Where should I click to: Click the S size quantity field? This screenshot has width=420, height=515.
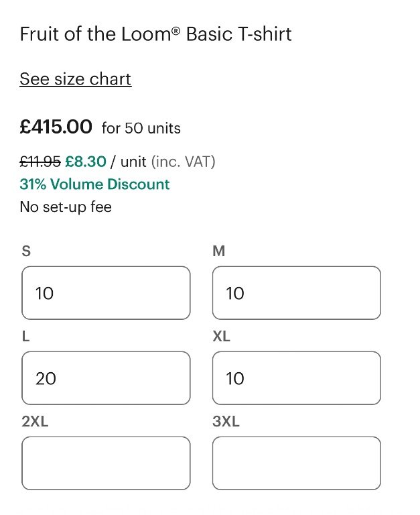[106, 293]
